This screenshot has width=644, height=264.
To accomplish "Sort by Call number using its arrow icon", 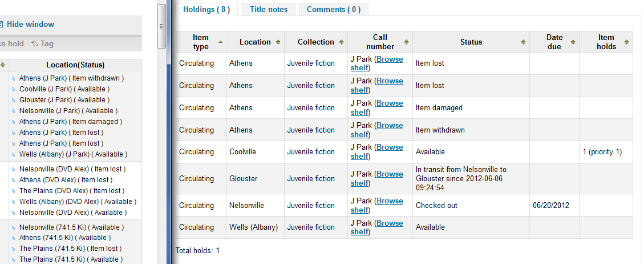I will point(406,42).
